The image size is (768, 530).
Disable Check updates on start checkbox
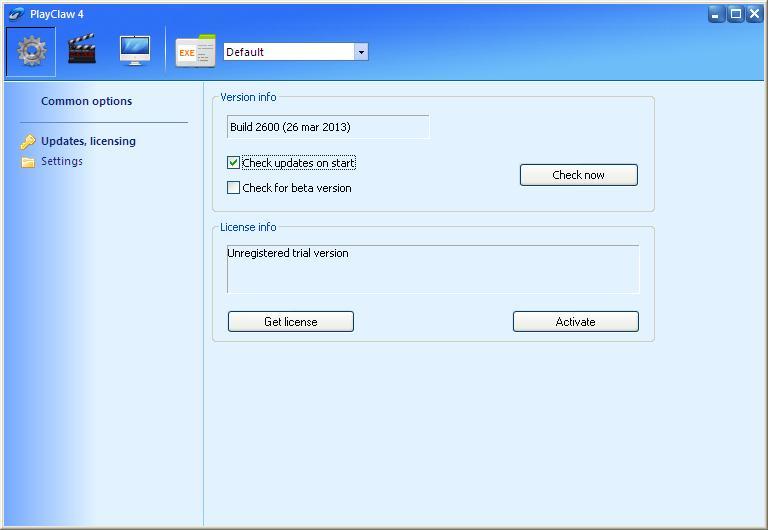(233, 163)
